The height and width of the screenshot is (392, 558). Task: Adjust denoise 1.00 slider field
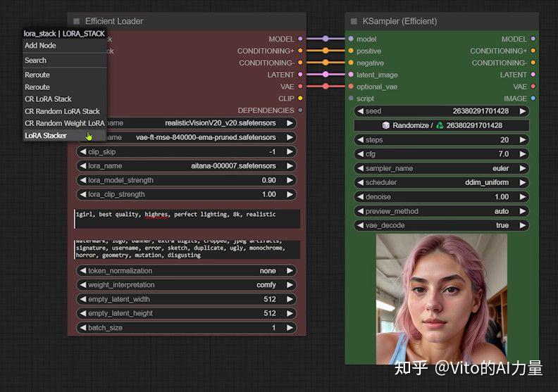click(442, 197)
